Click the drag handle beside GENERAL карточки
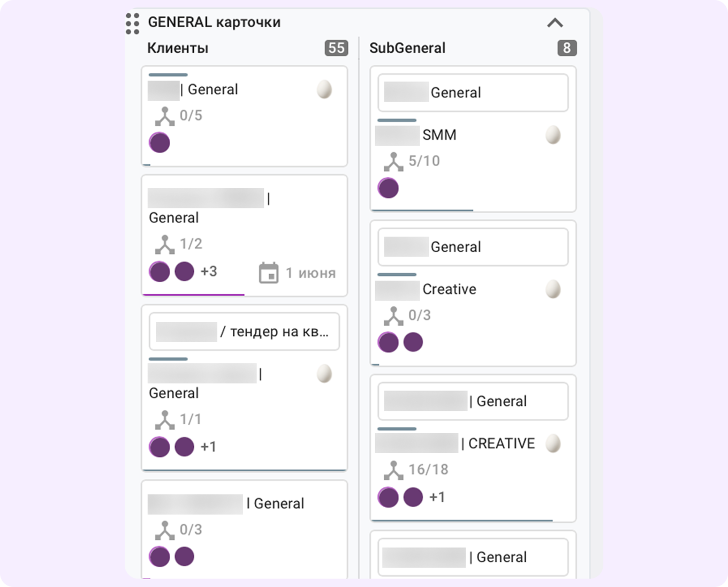 click(132, 24)
